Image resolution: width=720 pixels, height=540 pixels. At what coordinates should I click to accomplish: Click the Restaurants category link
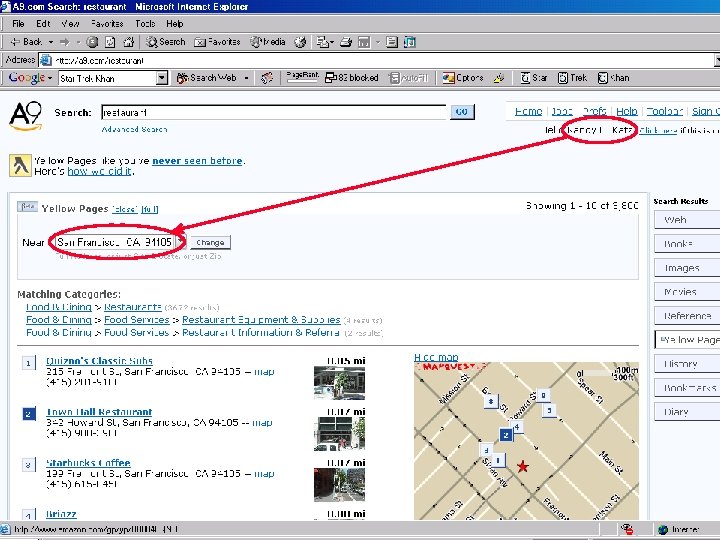click(133, 307)
